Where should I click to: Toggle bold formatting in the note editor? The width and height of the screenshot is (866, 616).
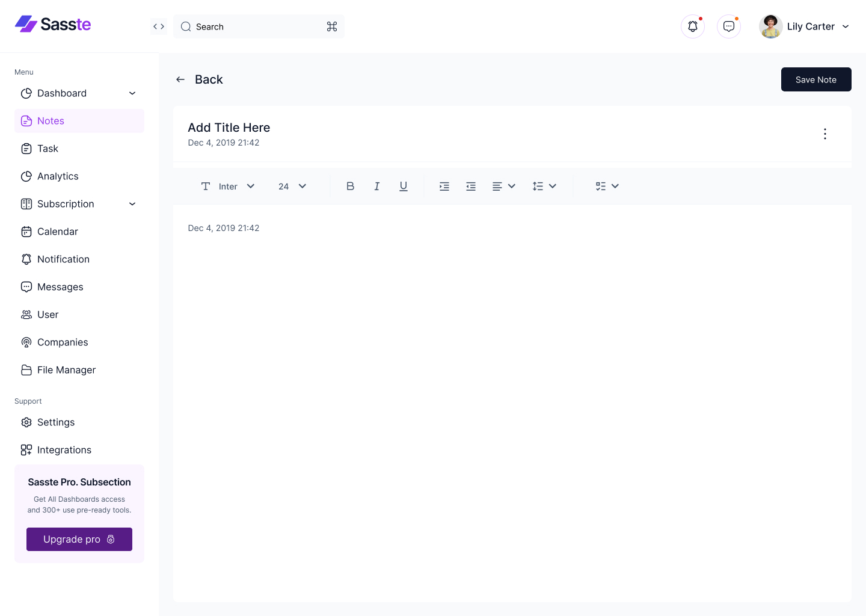click(x=350, y=186)
